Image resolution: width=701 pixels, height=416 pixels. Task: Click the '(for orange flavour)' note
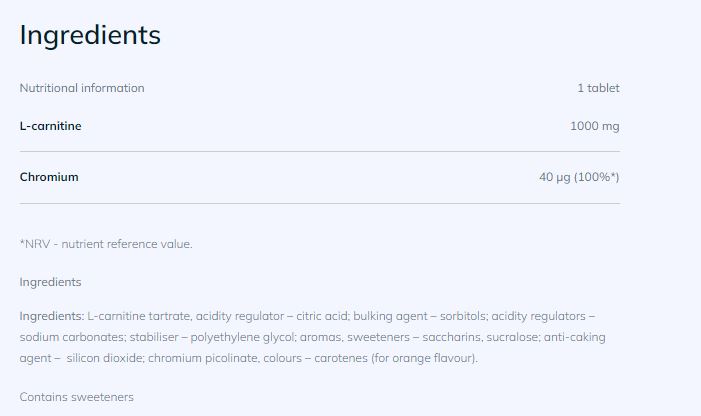[x=423, y=358]
